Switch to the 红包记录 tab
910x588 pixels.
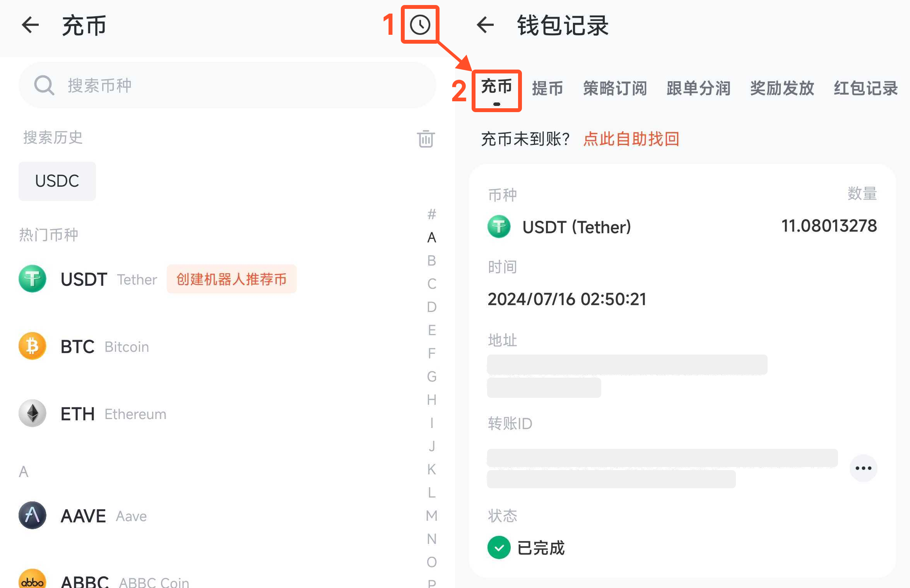(x=866, y=88)
